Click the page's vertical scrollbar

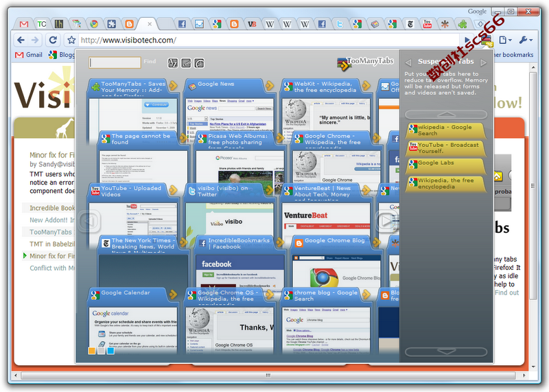click(533, 185)
